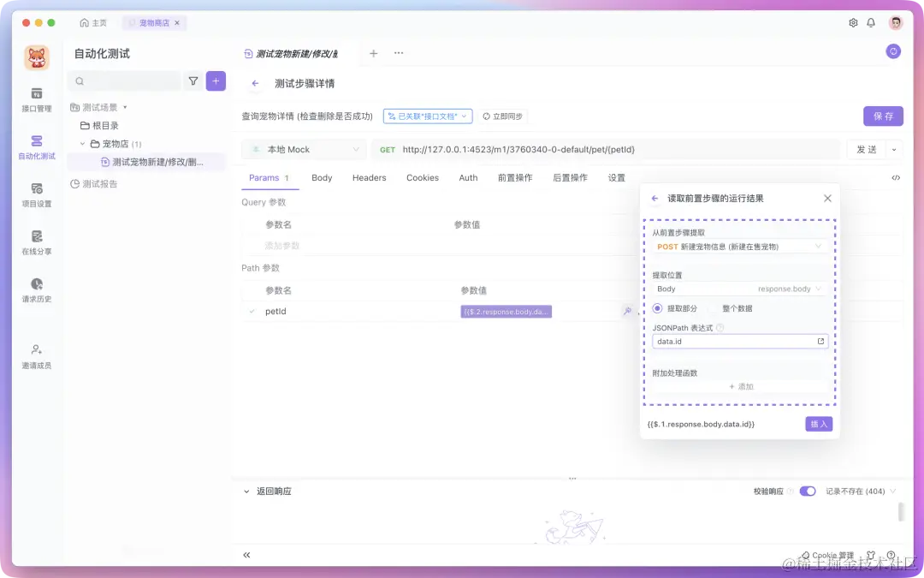Select the 自动化测试 sidebar icon
924x578 pixels.
click(34, 146)
